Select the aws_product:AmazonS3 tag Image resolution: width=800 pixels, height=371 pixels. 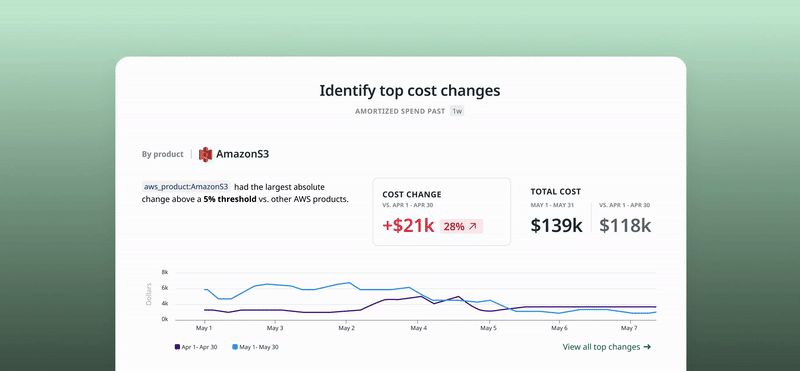pyautogui.click(x=186, y=187)
